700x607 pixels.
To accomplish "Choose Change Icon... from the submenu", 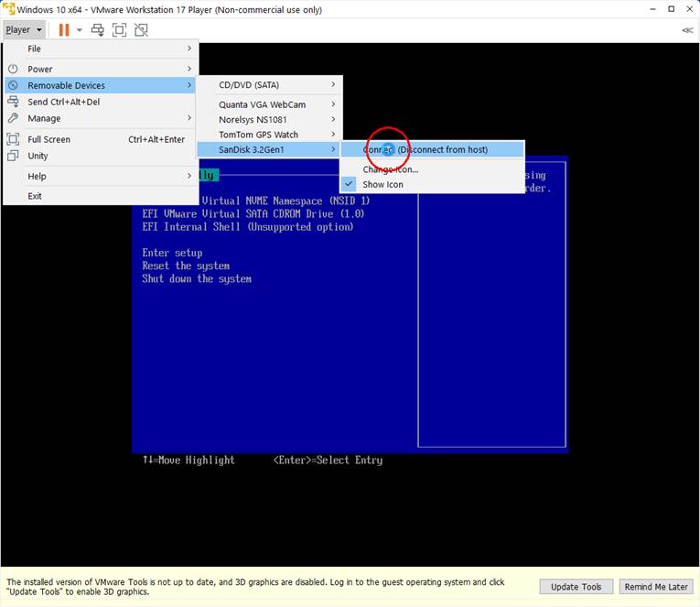I will 390,169.
